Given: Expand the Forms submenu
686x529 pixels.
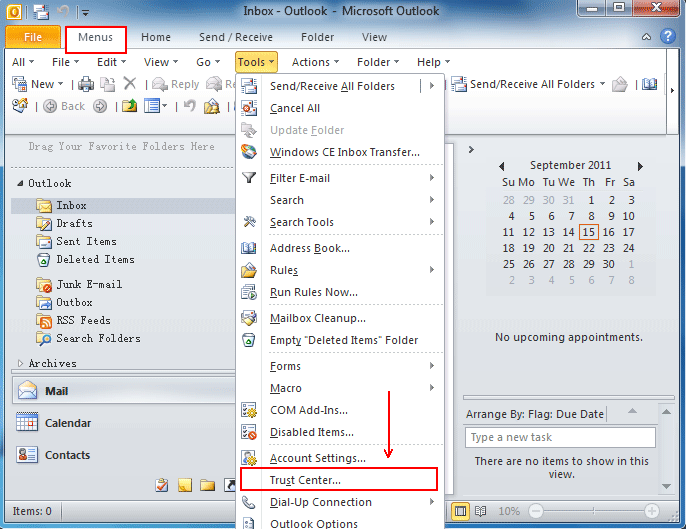Looking at the screenshot, I should 340,366.
